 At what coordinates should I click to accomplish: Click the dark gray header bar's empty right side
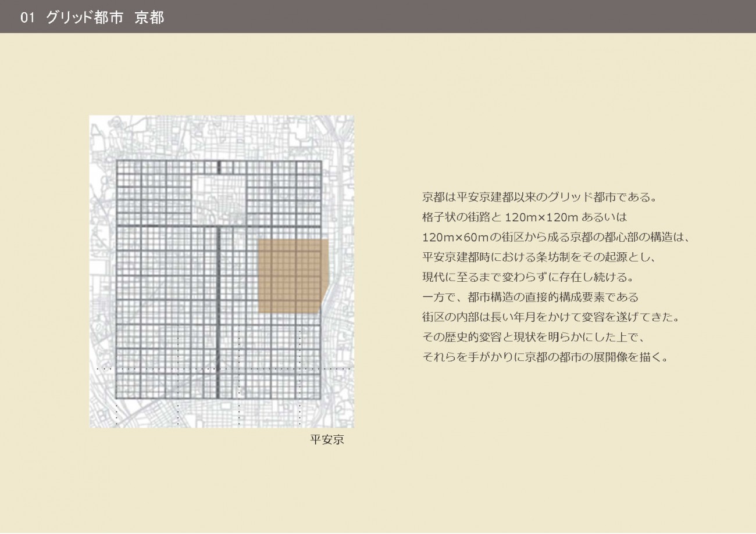pyautogui.click(x=523, y=17)
